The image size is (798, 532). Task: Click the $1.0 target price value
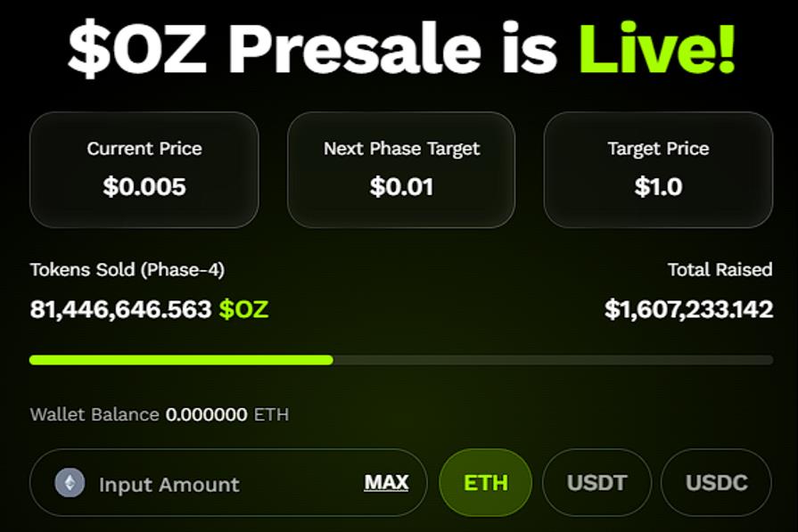pyautogui.click(x=658, y=186)
